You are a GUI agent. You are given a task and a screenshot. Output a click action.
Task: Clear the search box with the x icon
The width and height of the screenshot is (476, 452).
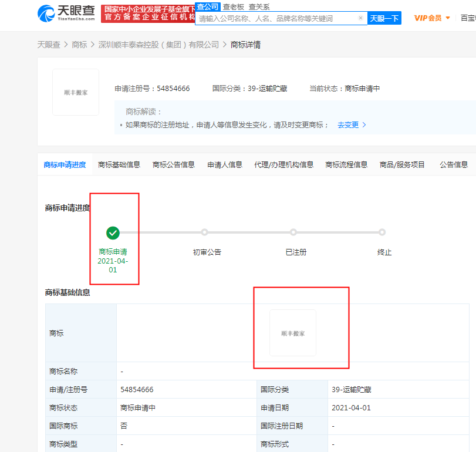click(x=360, y=18)
